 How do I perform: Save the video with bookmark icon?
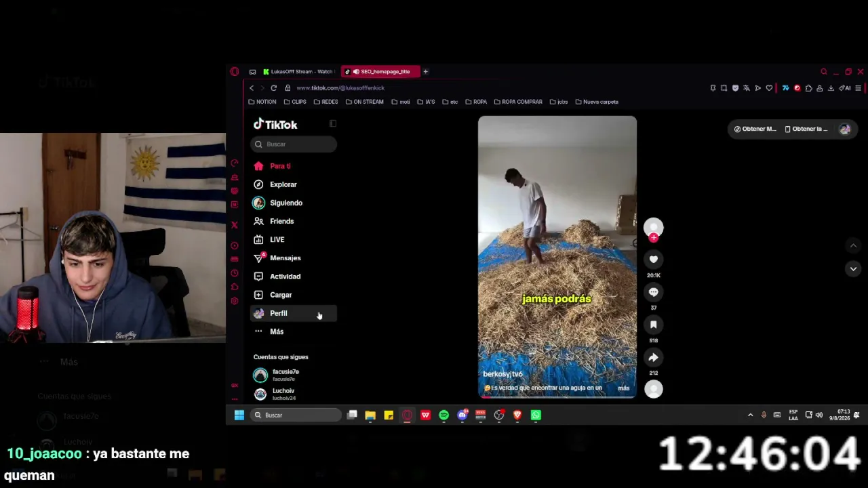coord(654,325)
